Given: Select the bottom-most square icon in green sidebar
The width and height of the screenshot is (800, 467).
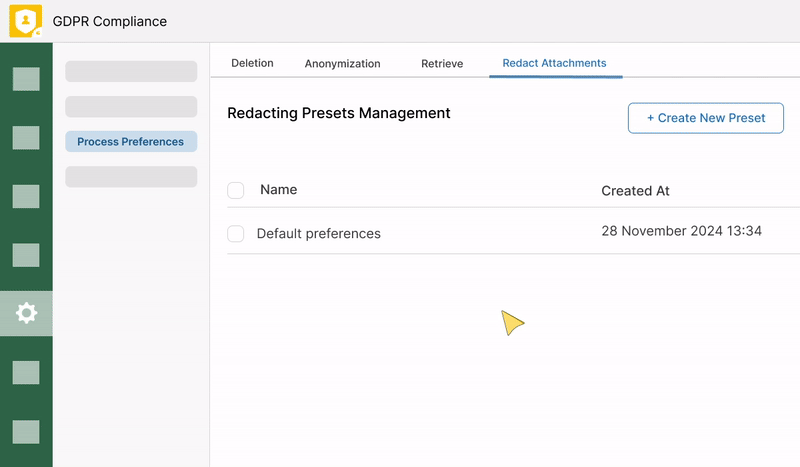Looking at the screenshot, I should pos(26,431).
